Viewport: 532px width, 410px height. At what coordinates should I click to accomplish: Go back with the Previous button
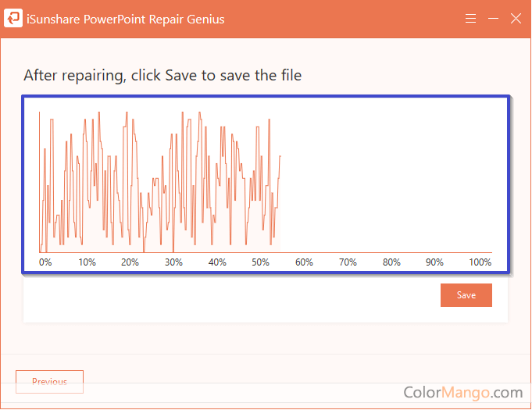(x=49, y=382)
